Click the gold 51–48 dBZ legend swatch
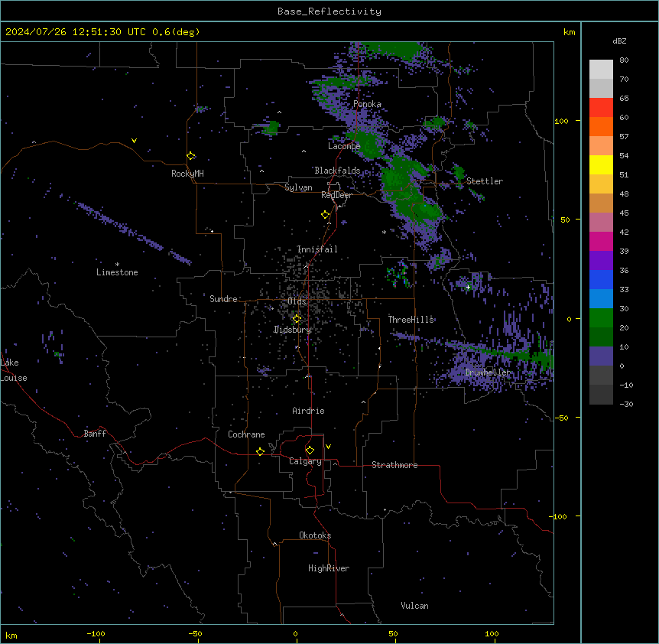This screenshot has height=644, width=659. click(x=601, y=184)
